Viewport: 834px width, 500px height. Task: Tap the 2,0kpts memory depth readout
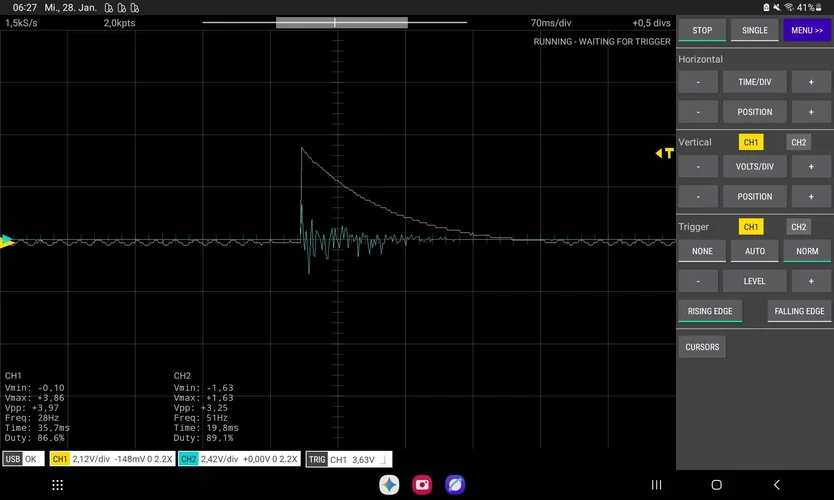coord(119,23)
